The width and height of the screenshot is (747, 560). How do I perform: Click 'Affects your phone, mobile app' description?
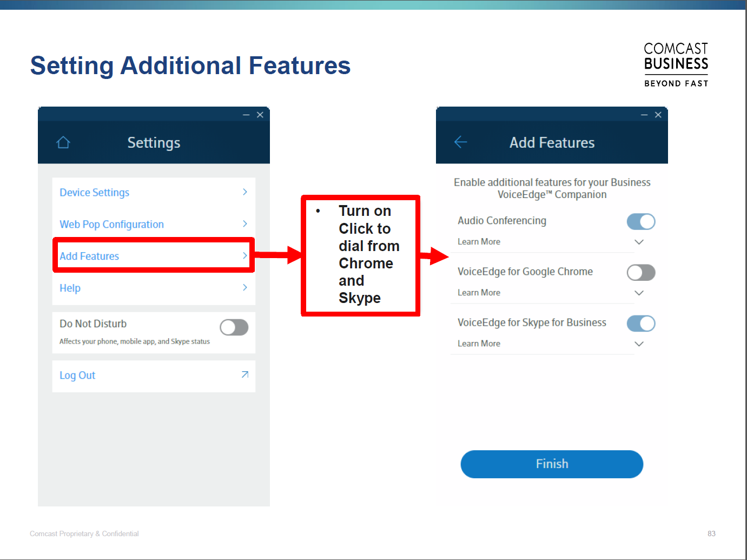135,341
